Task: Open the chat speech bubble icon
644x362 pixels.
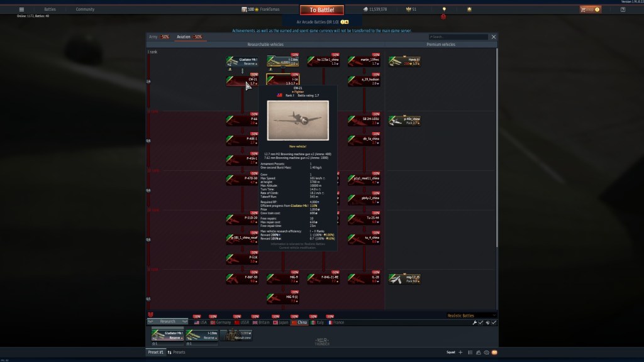Action: pos(487,353)
